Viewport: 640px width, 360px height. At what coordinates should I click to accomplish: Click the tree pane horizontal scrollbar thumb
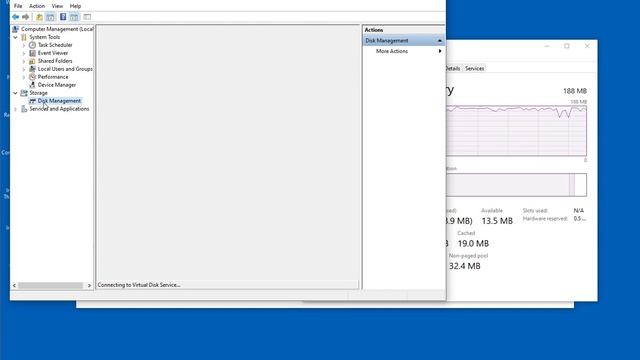[51, 285]
